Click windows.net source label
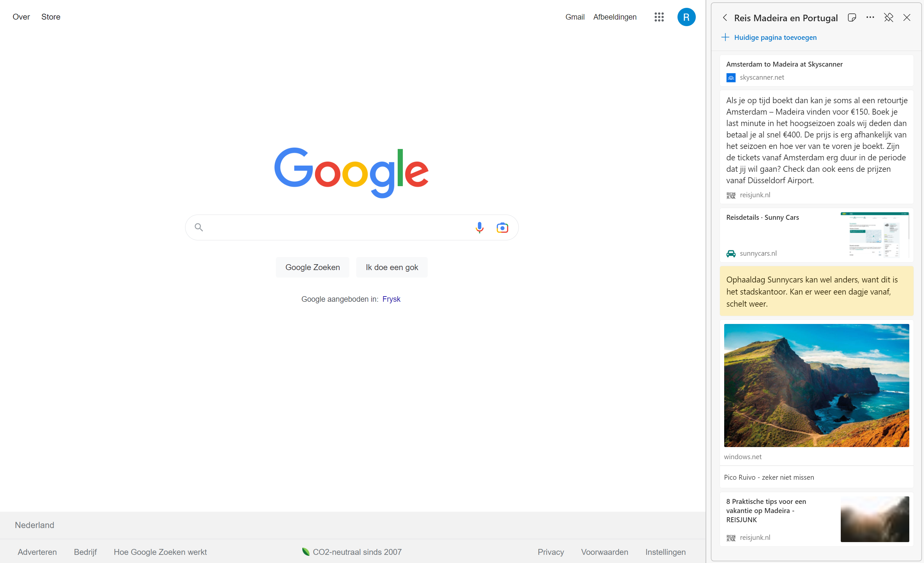This screenshot has width=924, height=563. click(742, 457)
